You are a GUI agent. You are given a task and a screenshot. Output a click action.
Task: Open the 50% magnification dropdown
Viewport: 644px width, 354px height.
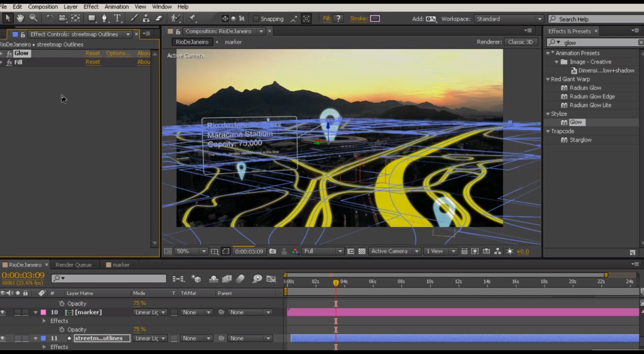point(204,251)
